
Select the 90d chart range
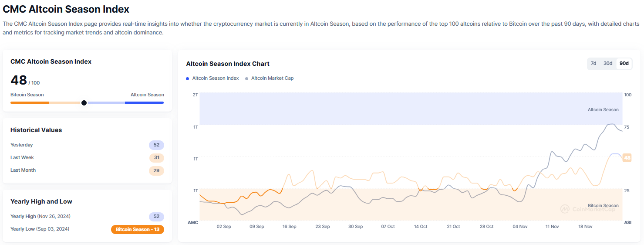624,64
